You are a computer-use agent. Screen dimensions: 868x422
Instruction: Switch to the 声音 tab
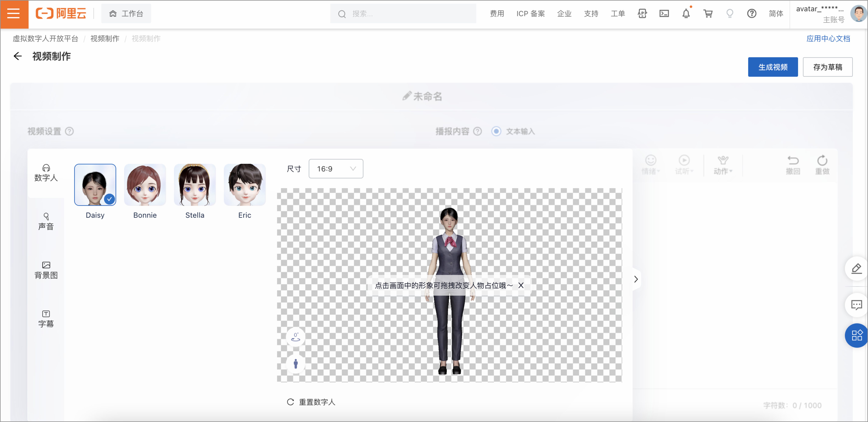(46, 222)
